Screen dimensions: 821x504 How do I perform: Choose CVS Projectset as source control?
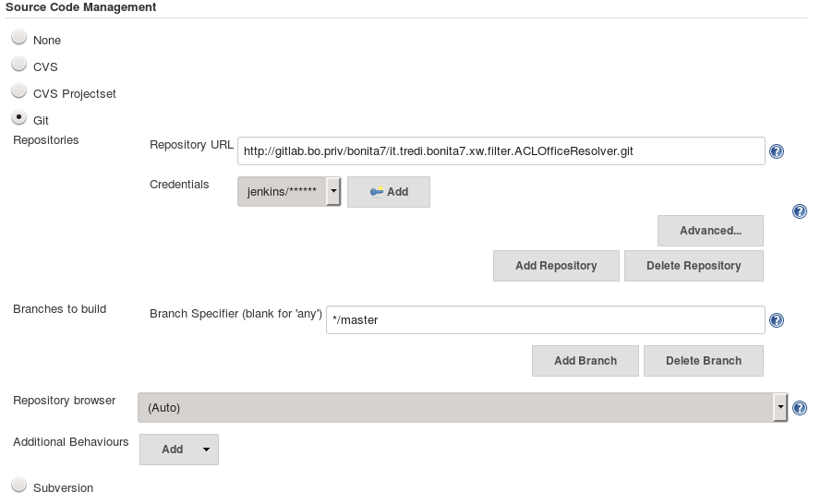point(18,91)
